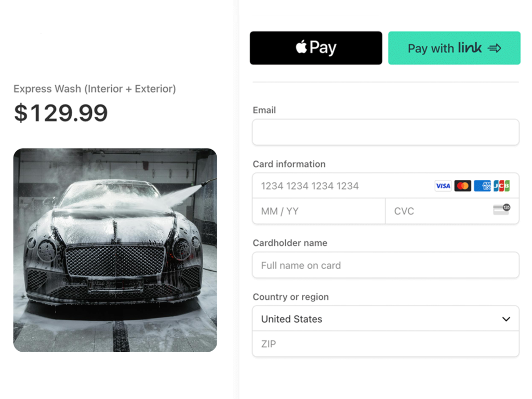
Task: Click the Mastercard brand icon
Action: tap(462, 185)
